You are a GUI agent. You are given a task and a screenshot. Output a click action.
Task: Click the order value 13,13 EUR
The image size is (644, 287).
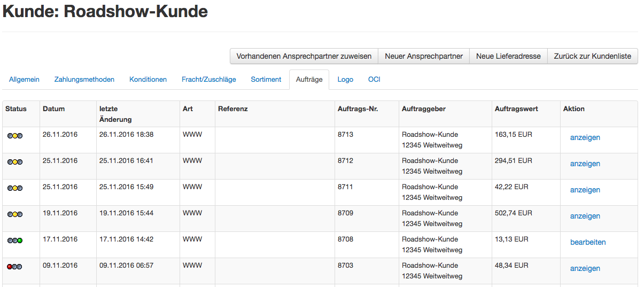511,239
